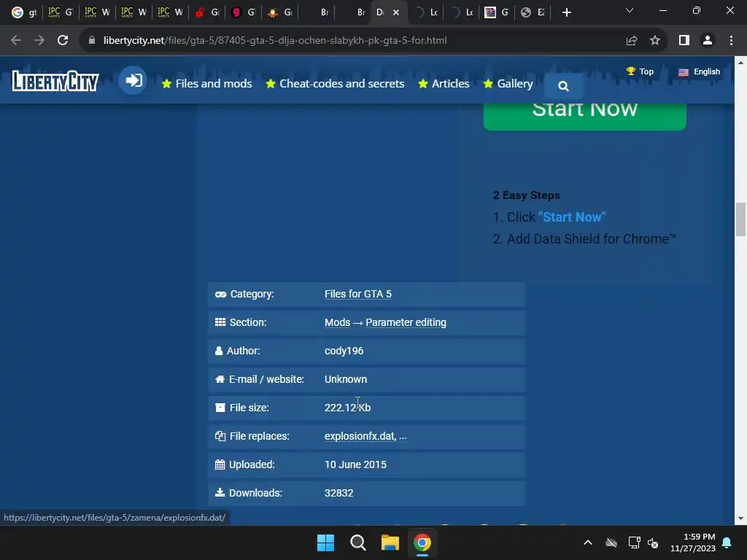Open taskbar Search icon
This screenshot has width=747, height=560.
pos(357,542)
